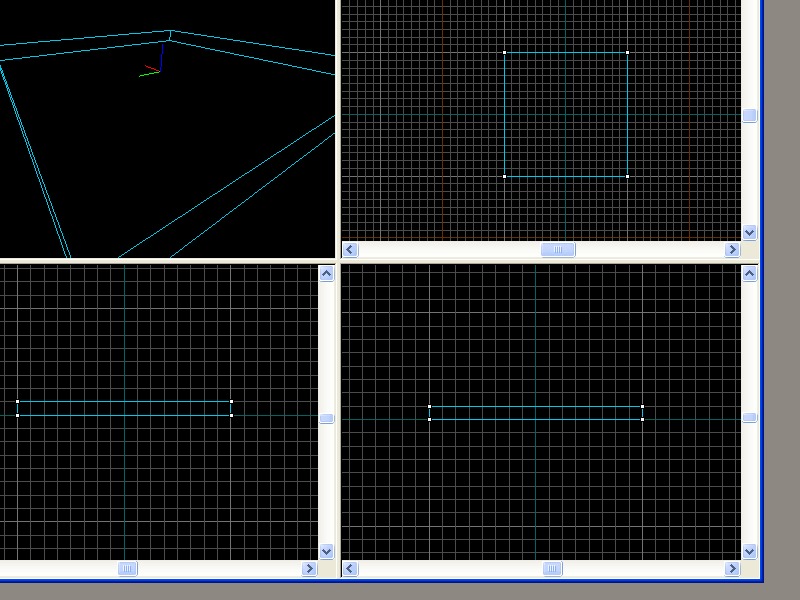The height and width of the screenshot is (600, 800).
Task: Click scroll-down arrow of top-right viewport
Action: click(750, 232)
